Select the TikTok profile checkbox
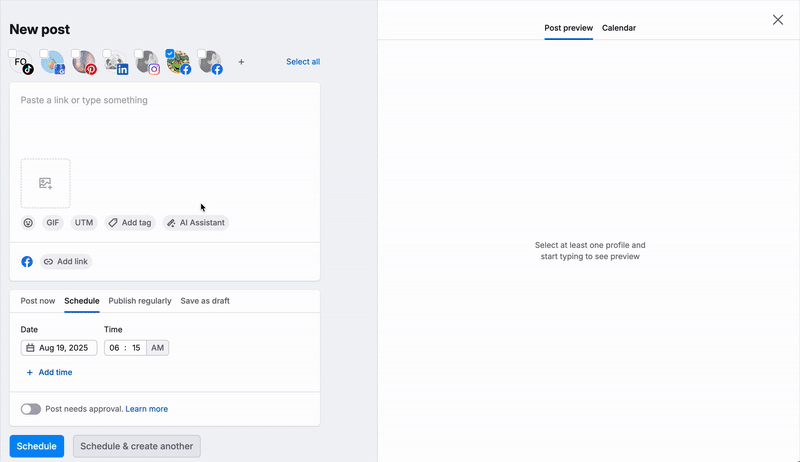This screenshot has width=800, height=462. point(14,55)
